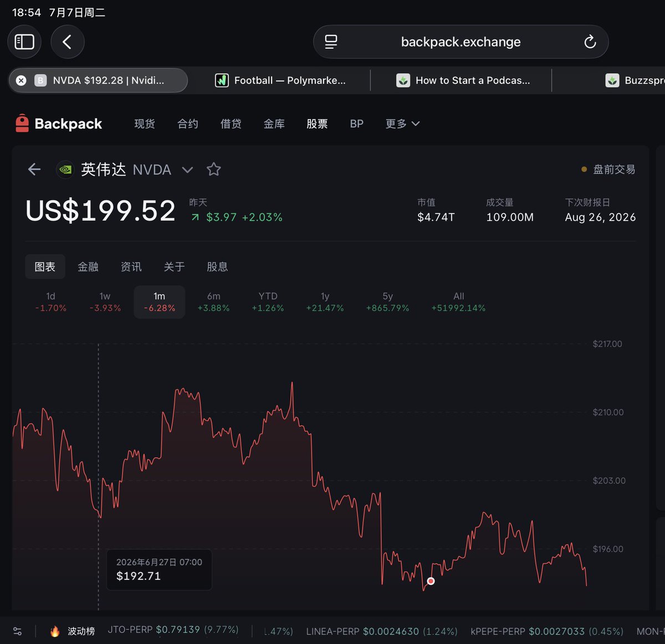665x644 pixels.
Task: Select the NVDA $192.28 Nvidia tab
Action: 98,80
